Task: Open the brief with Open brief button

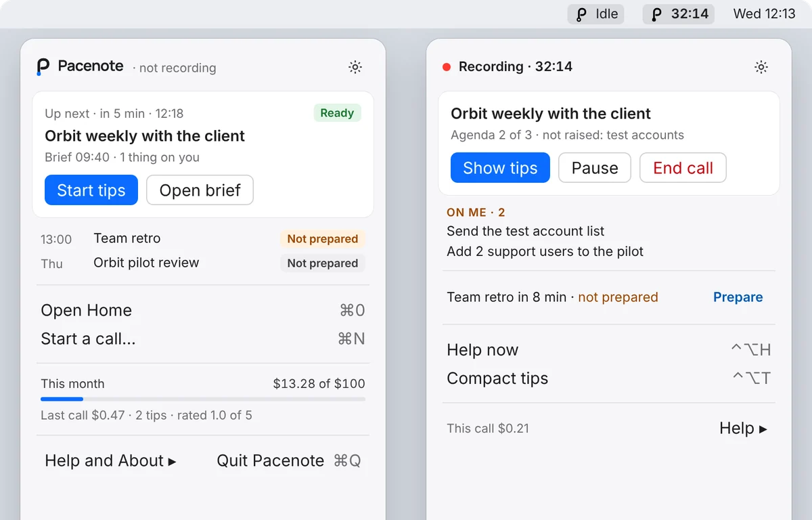Action: pos(200,190)
